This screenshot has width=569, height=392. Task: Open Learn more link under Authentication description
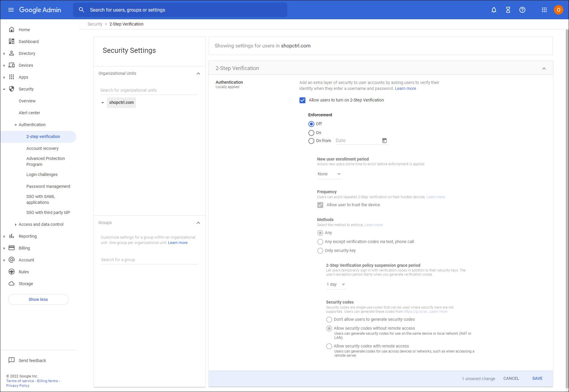pyautogui.click(x=405, y=88)
